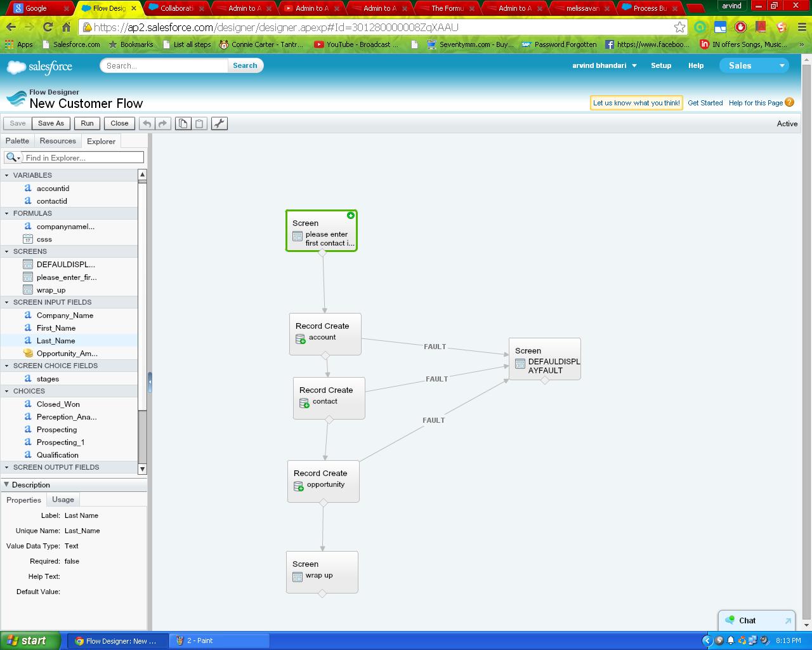Select the Record Create opportunity node
The image size is (812, 650).
[x=324, y=481]
